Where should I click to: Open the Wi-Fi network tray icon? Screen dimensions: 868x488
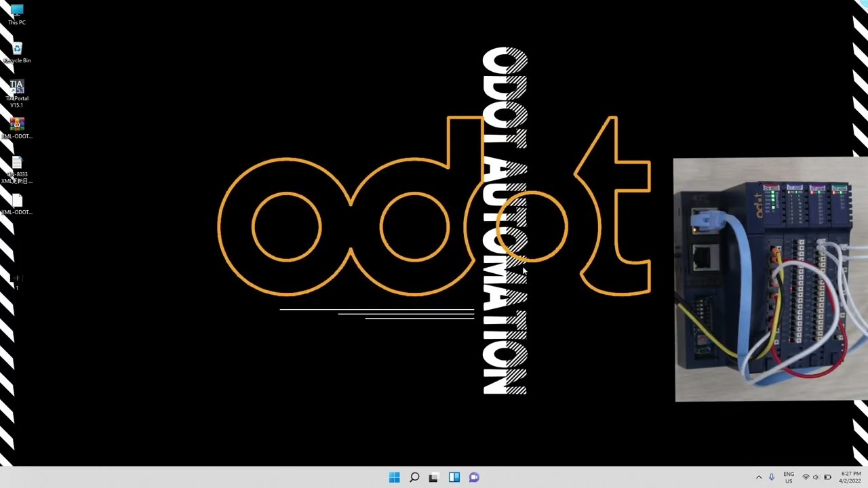pos(806,477)
